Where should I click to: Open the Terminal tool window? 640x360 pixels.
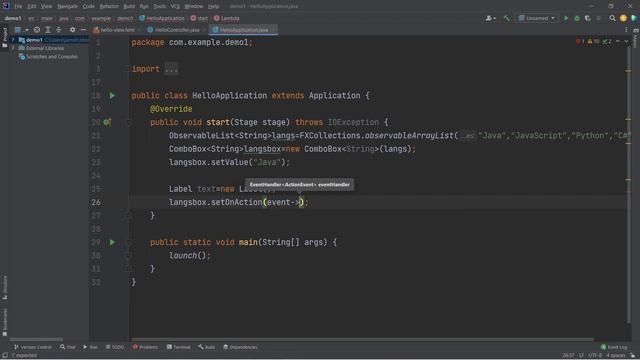click(x=178, y=347)
